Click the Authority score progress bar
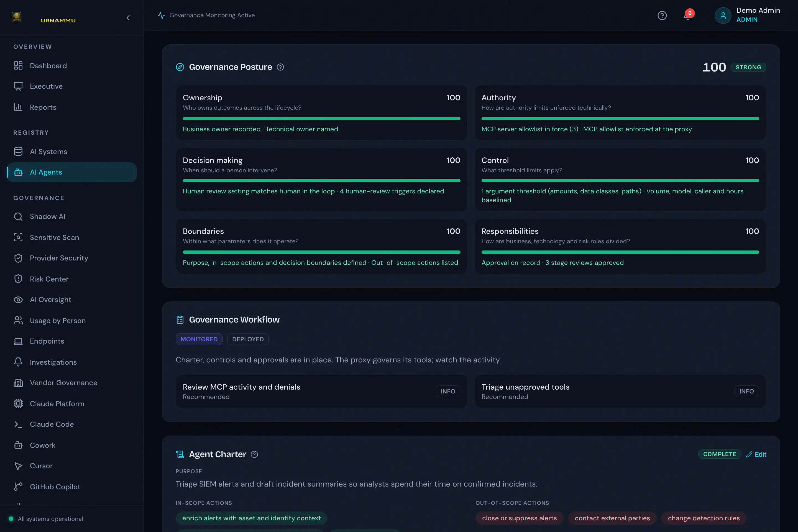 [620, 119]
